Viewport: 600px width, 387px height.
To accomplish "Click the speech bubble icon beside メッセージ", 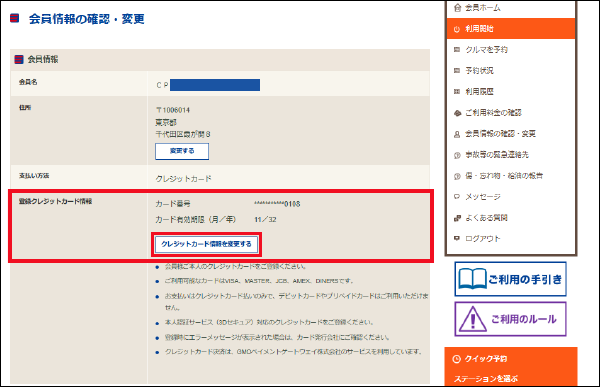I will [x=457, y=197].
